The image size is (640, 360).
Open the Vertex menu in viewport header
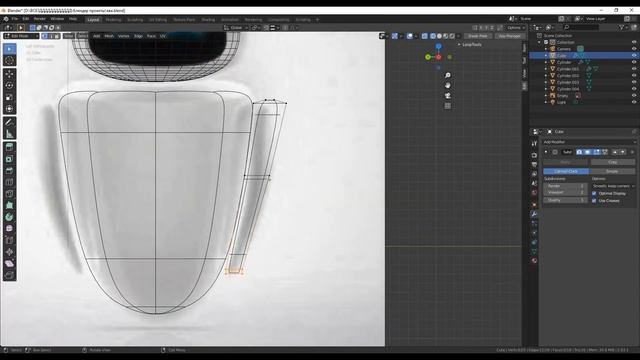(123, 36)
